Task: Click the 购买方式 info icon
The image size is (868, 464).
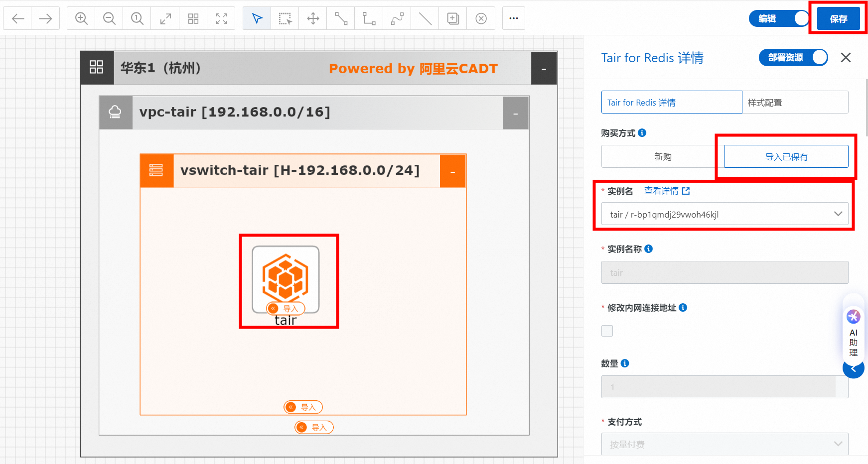Action: tap(642, 133)
